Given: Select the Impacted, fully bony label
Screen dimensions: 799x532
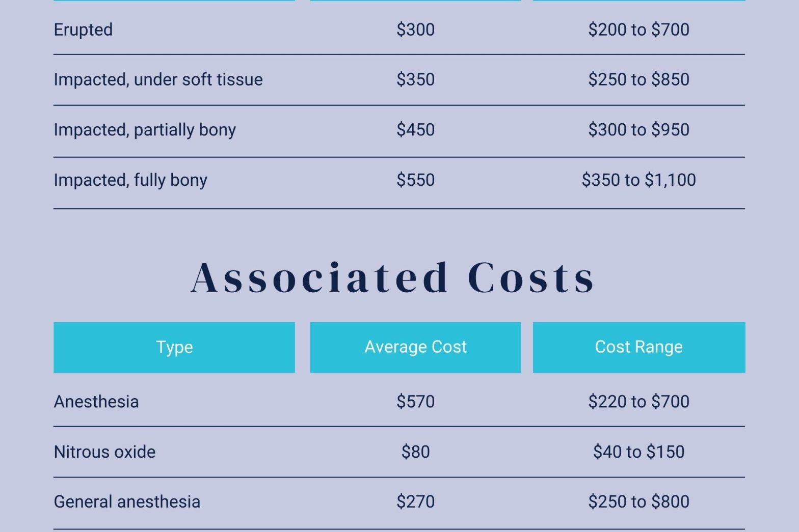Looking at the screenshot, I should click(130, 180).
